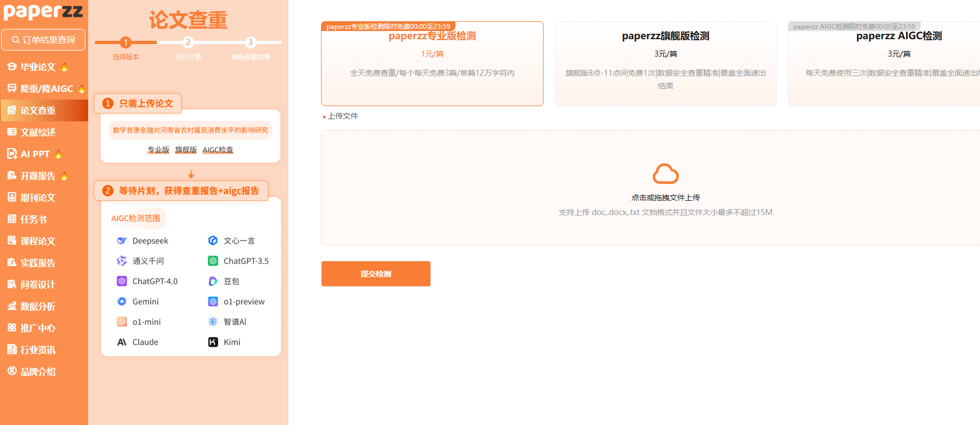Click the 问卷设计 sidebar icon

pos(12,284)
